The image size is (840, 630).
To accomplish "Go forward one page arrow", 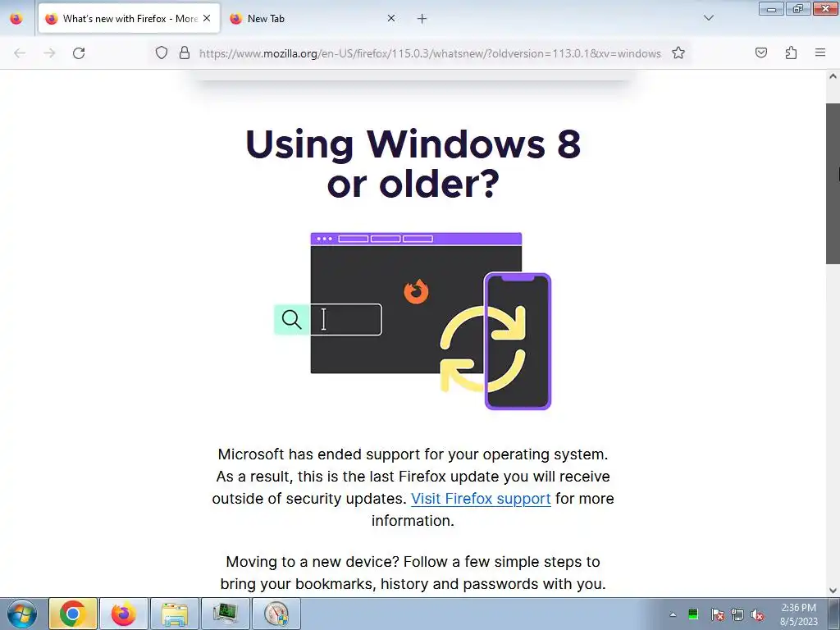I will point(49,53).
